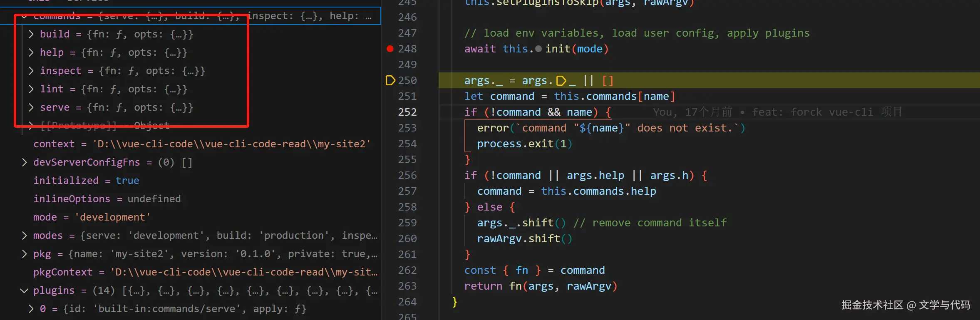Toggle the red breakpoint on line 248
980x320 pixels.
(390, 49)
